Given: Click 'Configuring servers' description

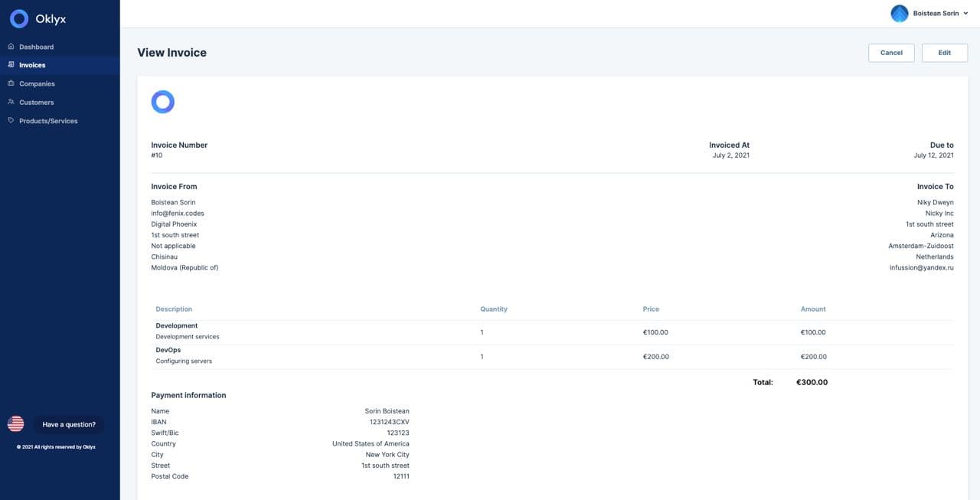Looking at the screenshot, I should tap(184, 361).
